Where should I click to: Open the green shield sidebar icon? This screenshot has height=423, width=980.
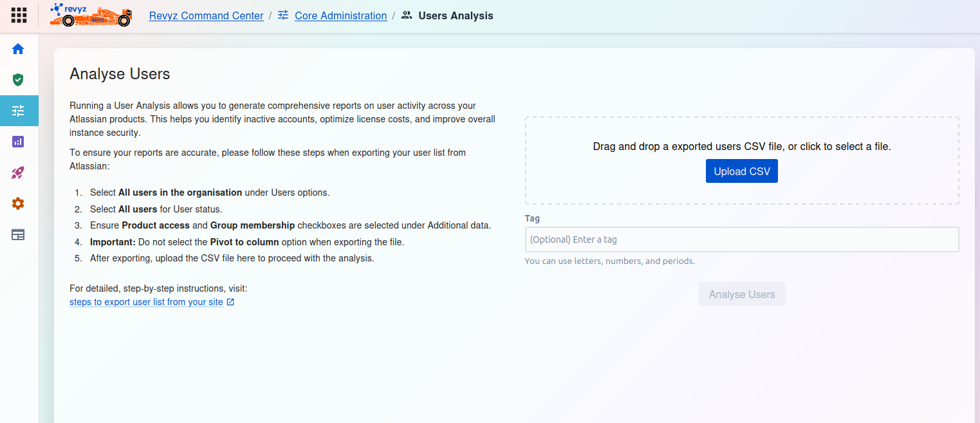[18, 80]
